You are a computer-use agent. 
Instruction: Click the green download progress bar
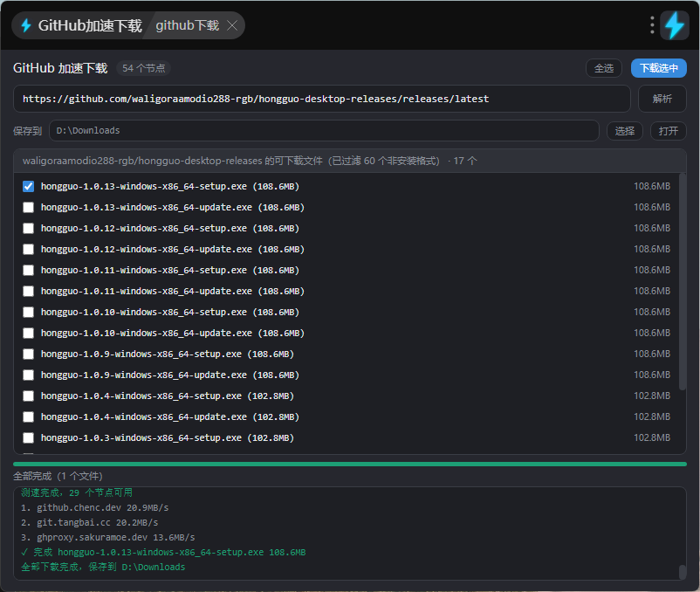pyautogui.click(x=350, y=465)
